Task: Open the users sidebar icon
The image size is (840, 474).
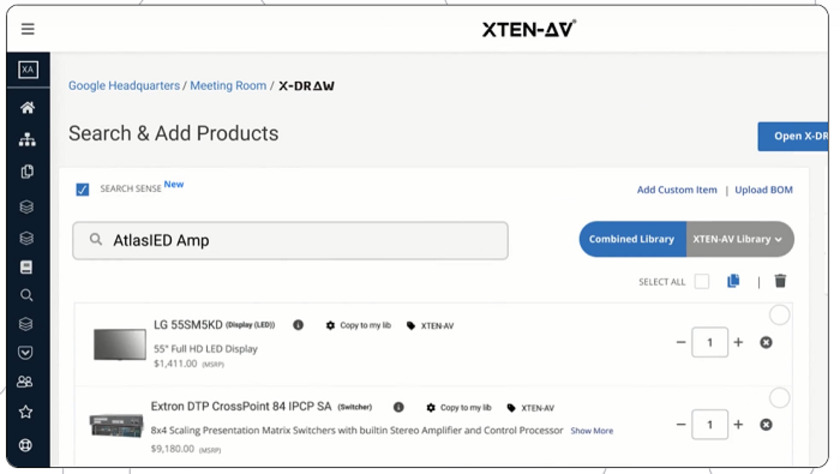Action: [27, 381]
